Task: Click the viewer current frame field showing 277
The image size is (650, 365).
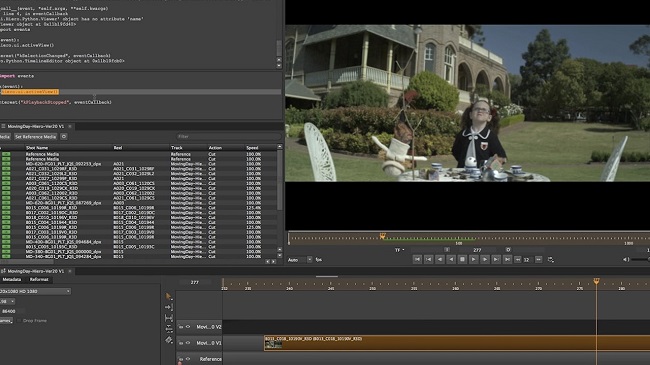Action: coord(477,250)
